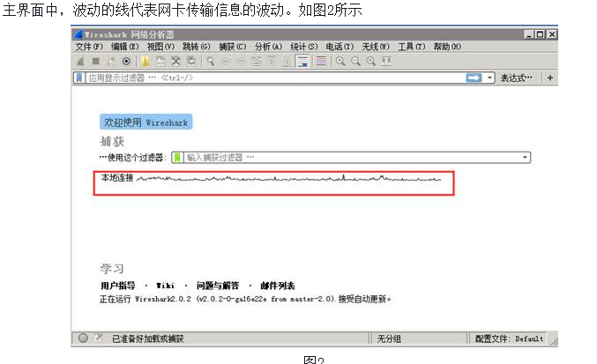
Task: Open the 跳转(G) menu
Action: 197,47
